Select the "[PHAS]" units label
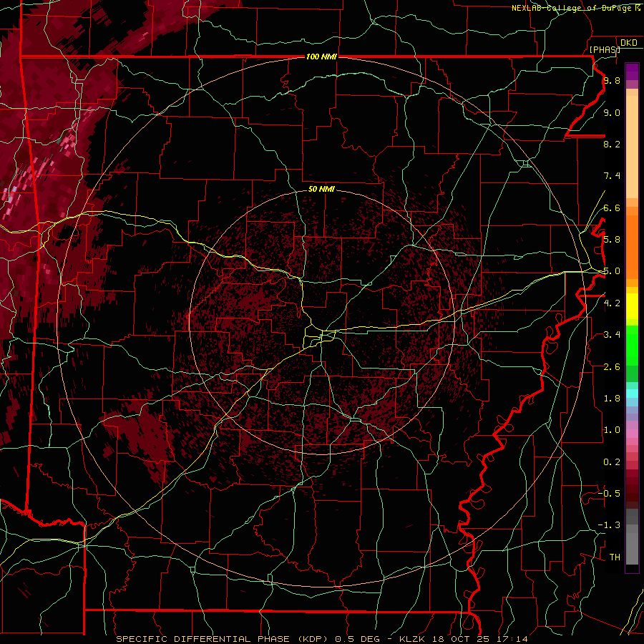This screenshot has height=644, width=644. point(605,50)
